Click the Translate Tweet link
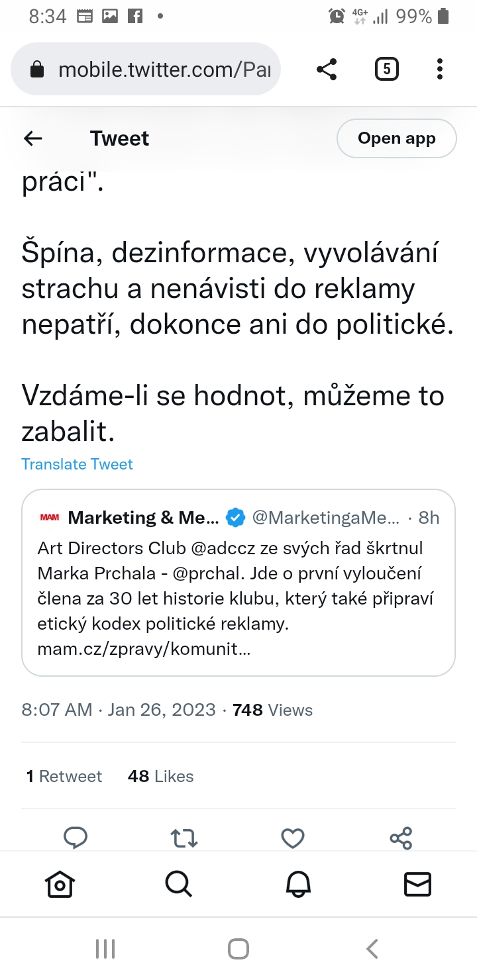 pos(77,464)
